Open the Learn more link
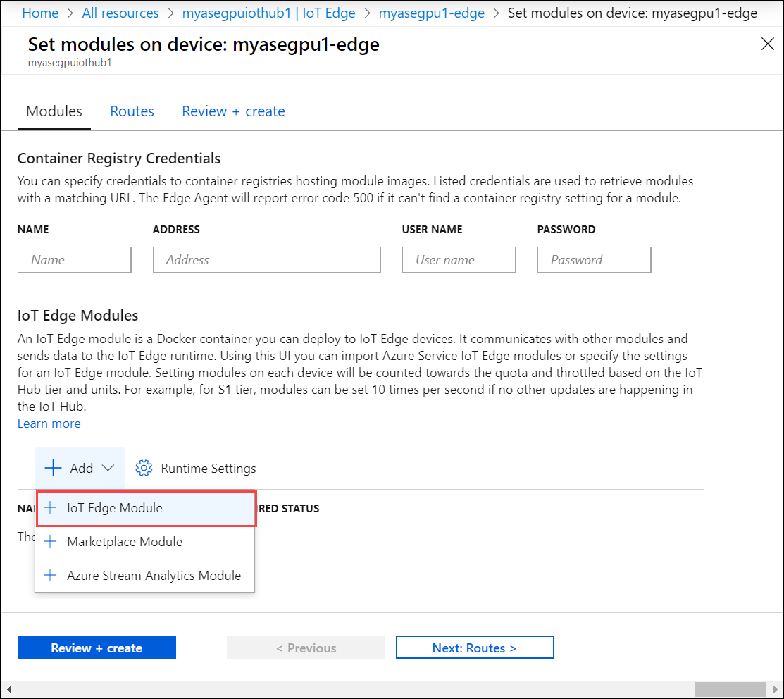 click(49, 423)
